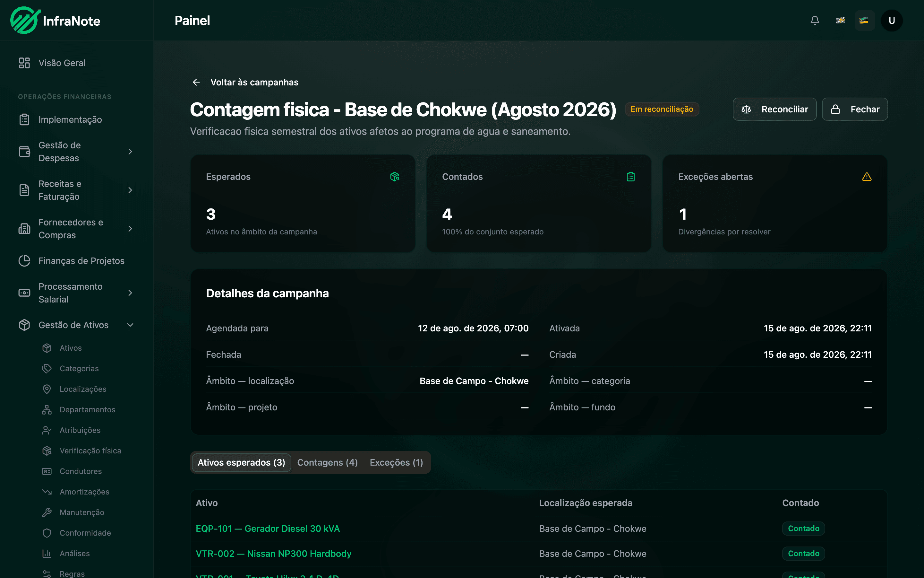This screenshot has width=924, height=578.
Task: Expand the Receitas e Faturação chevron
Action: point(130,190)
